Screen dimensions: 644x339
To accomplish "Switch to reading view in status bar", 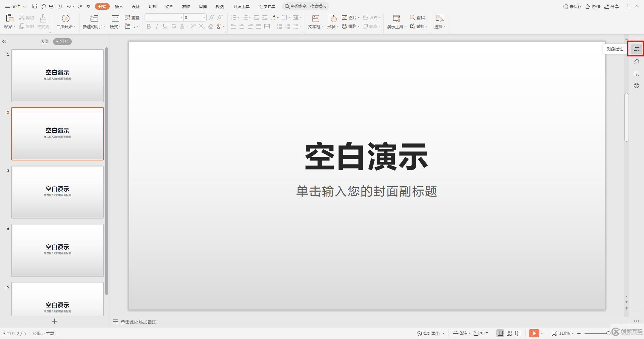I will pos(518,333).
